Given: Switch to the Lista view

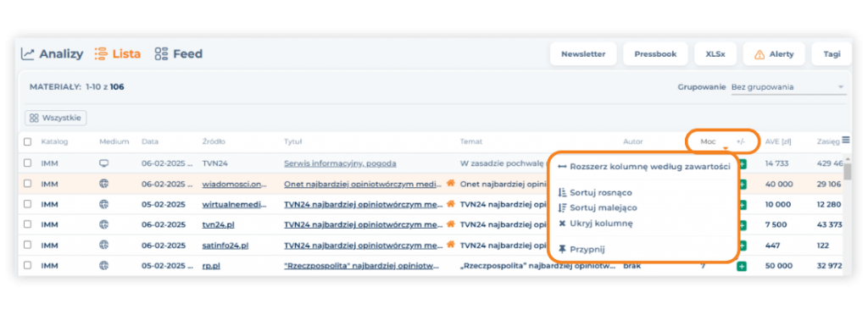Looking at the screenshot, I should point(117,54).
